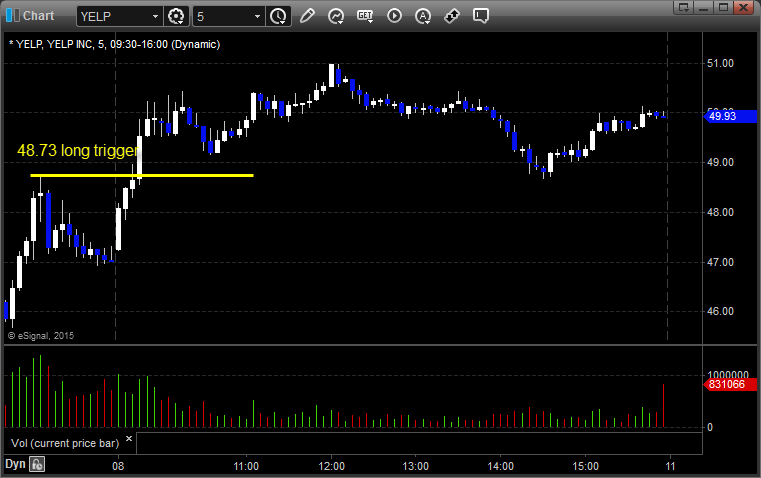Click the window docking options icon
This screenshot has width=761, height=478.
tap(684, 7)
